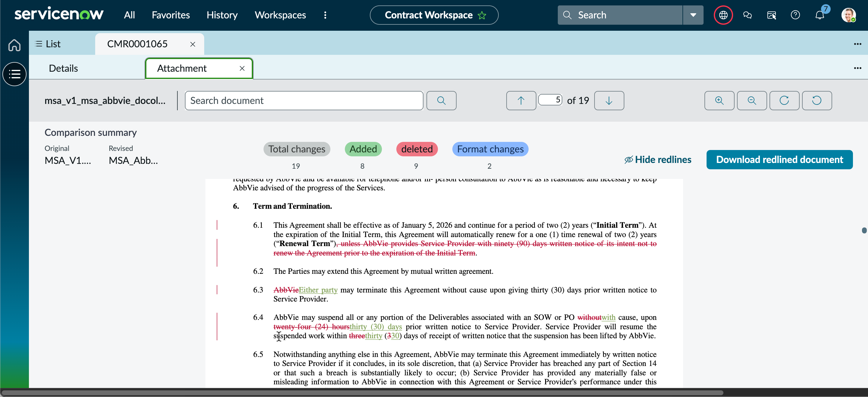Screen dimensions: 868x397
Task: Close the CMR0001065 tab
Action: point(193,44)
